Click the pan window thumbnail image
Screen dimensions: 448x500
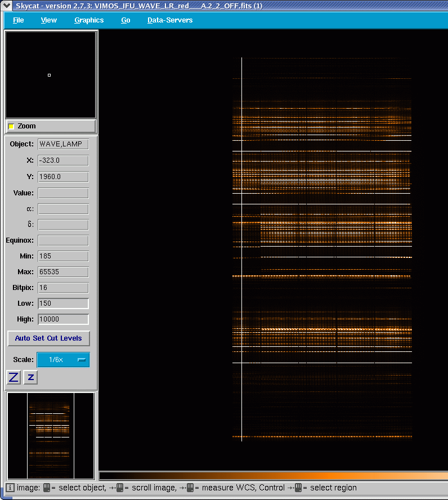coord(51,436)
